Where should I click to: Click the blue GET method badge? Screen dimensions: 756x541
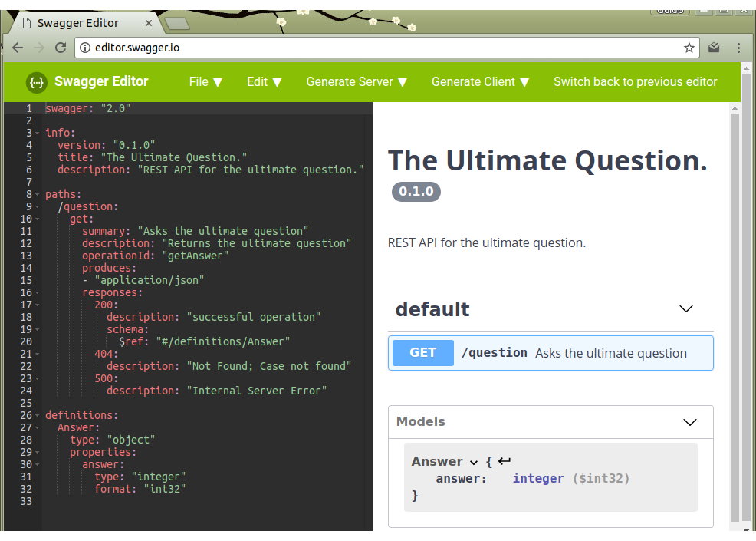click(422, 352)
